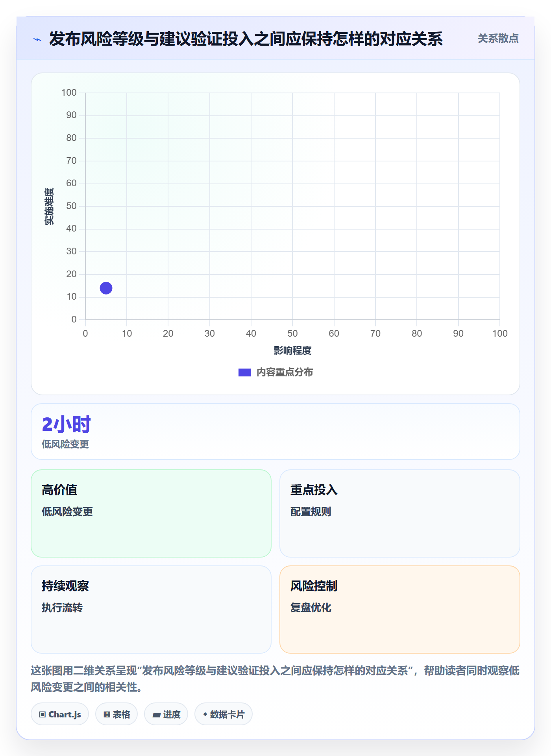Select the 表格 tag chip
Viewport: 551px width, 756px height.
116,714
